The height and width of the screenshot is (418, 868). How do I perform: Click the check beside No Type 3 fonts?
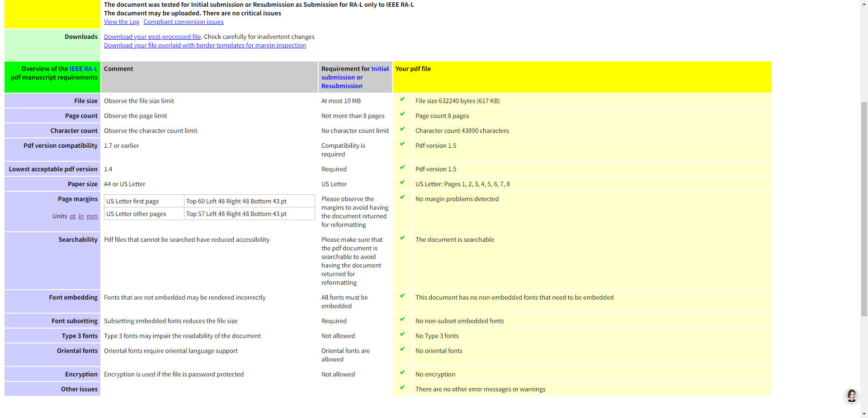click(402, 334)
